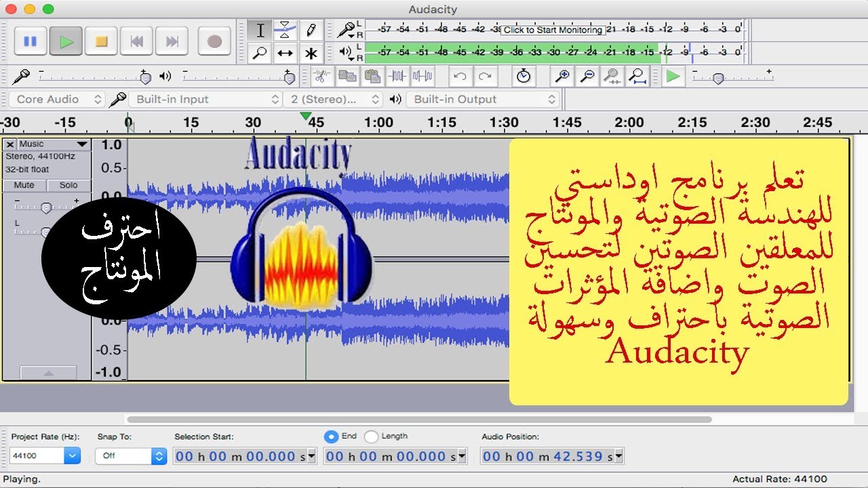Fit selection in window icon
Screen dimensions: 868x488
[x=612, y=76]
